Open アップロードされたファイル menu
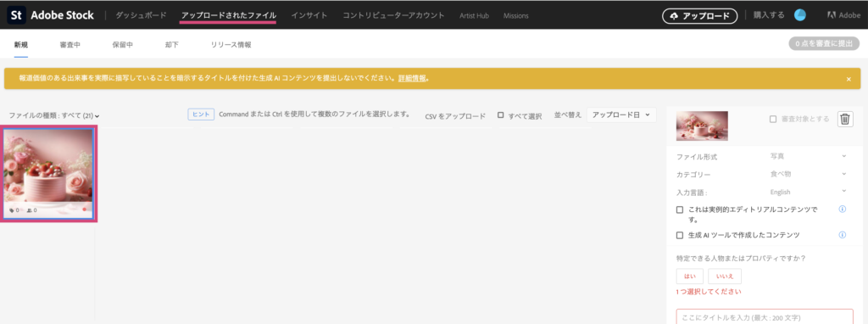This screenshot has width=868, height=324. point(229,15)
